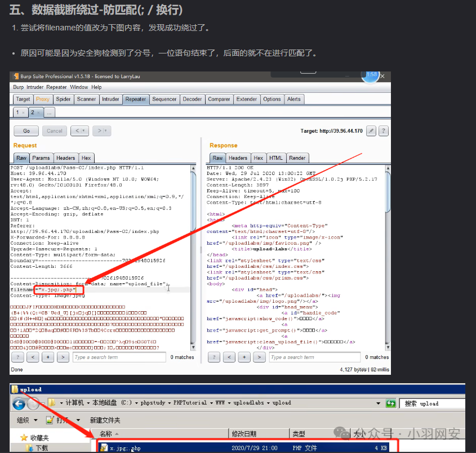Sort by the 修改日期 column header
Viewport: 476px width, 453px height.
[x=259, y=434]
